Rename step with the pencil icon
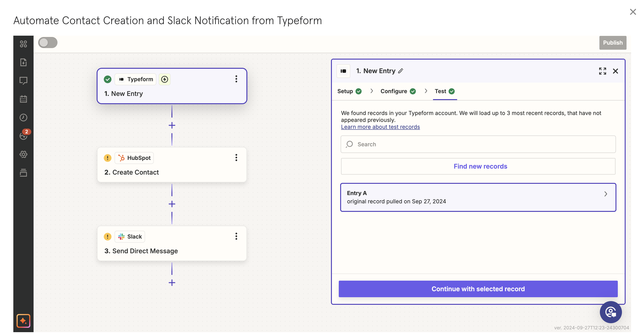This screenshot has width=644, height=334. [x=401, y=71]
